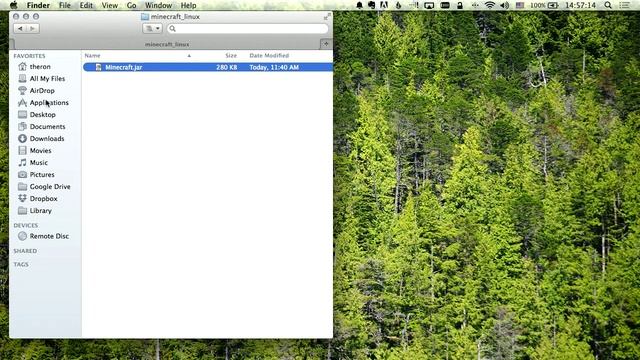
Task: Open the Wi-Fi status menu
Action: [x=490, y=5]
